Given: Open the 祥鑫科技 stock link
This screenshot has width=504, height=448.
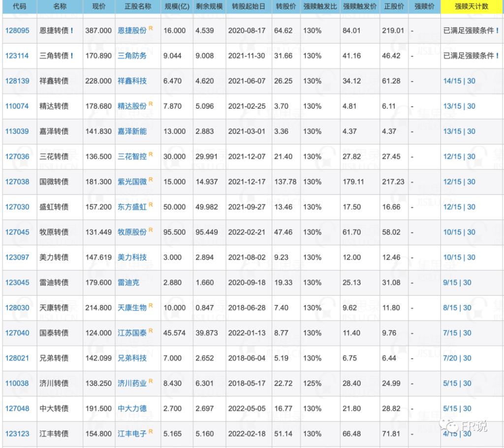Looking at the screenshot, I should point(132,81).
